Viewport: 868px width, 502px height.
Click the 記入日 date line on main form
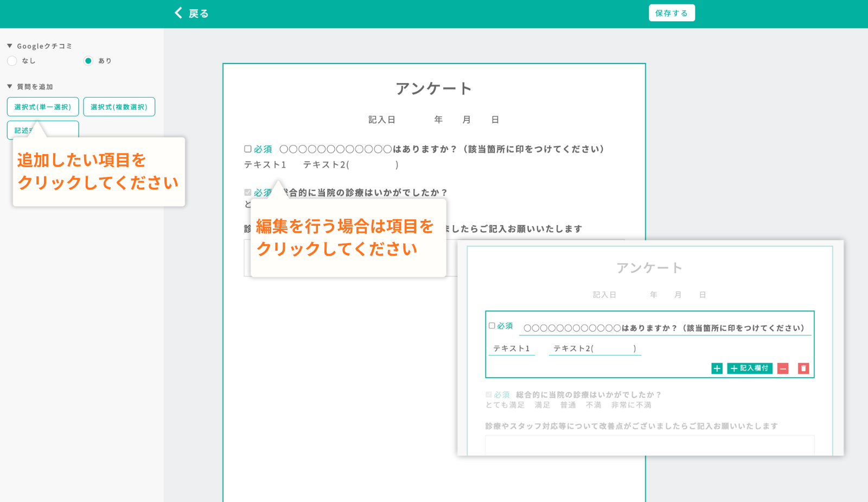[x=434, y=120]
